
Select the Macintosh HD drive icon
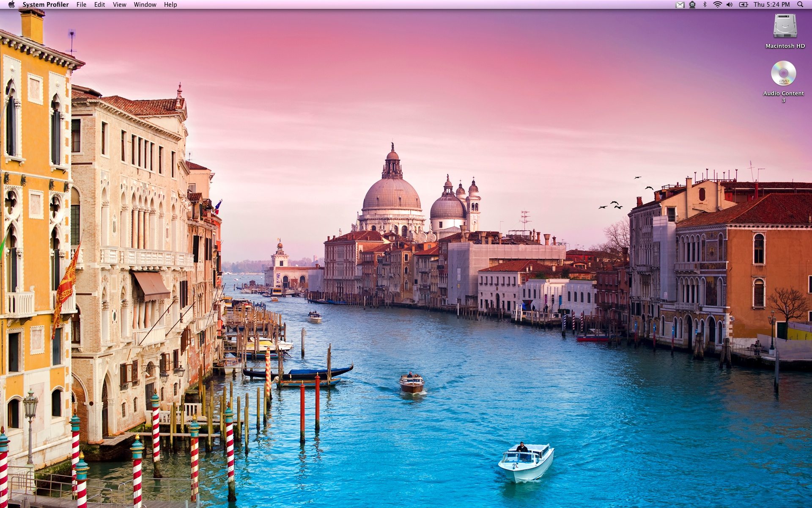[x=785, y=26]
